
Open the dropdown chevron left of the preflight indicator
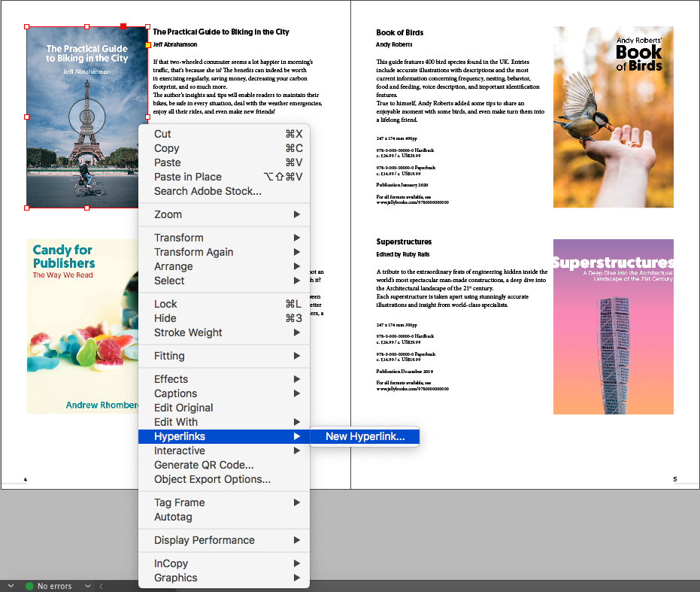pos(11,586)
